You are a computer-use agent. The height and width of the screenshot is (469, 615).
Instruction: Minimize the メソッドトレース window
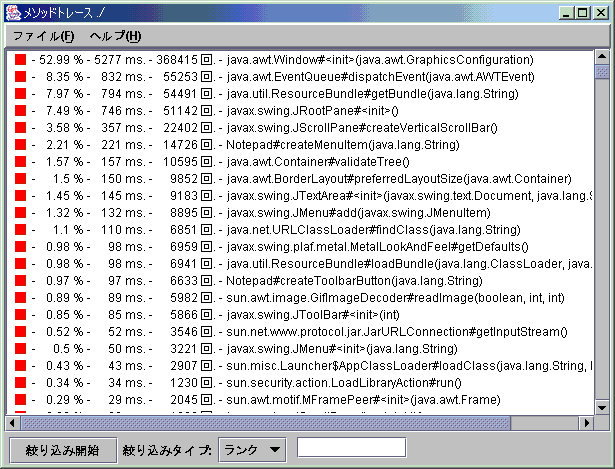pos(566,13)
